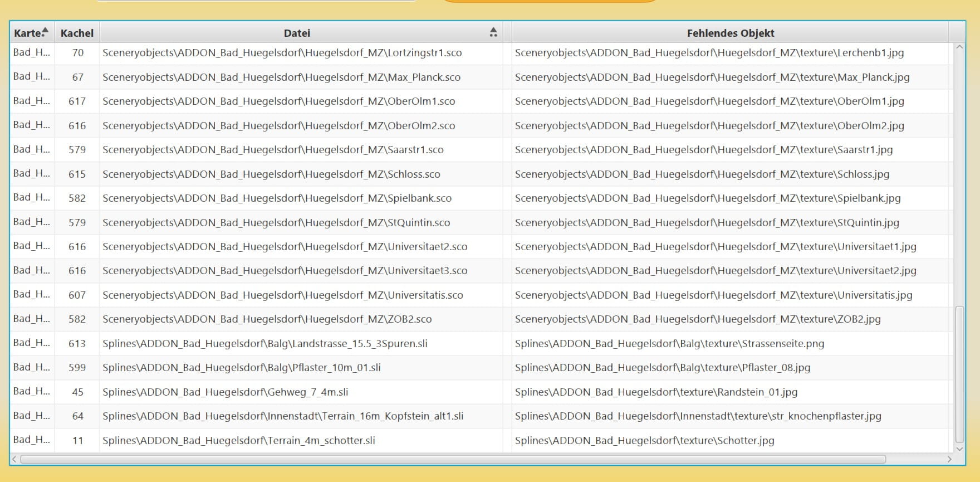
Task: Select the Terrain_4m_schotter.sli file row
Action: 238,440
